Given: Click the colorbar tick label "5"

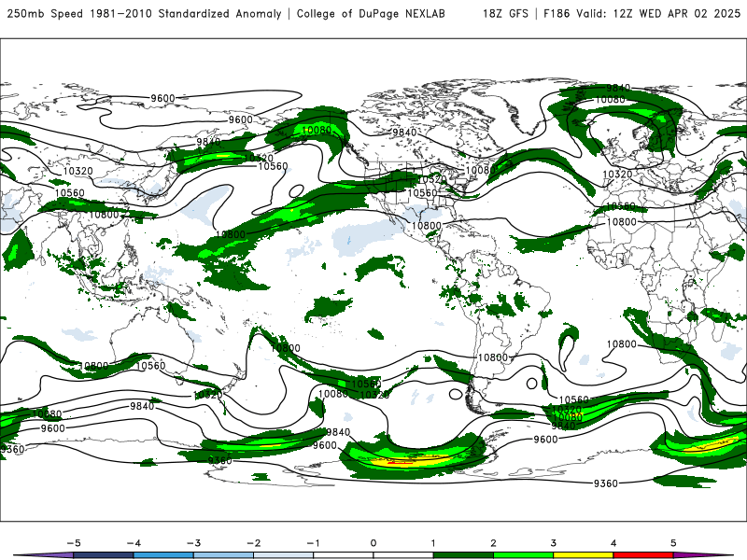Looking at the screenshot, I should [673, 543].
